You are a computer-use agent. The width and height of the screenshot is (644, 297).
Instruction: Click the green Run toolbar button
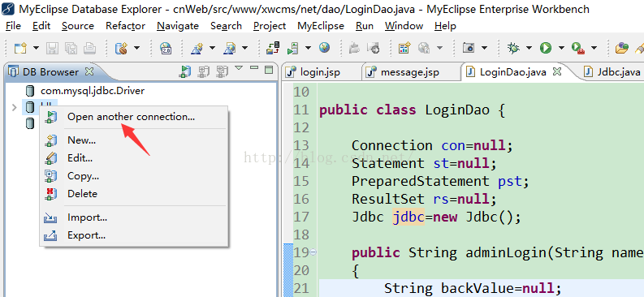546,48
